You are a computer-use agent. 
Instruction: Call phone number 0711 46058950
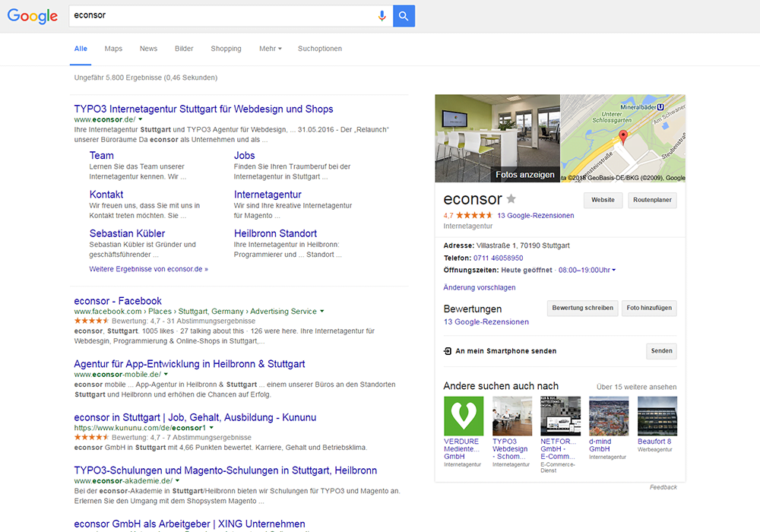pos(499,258)
